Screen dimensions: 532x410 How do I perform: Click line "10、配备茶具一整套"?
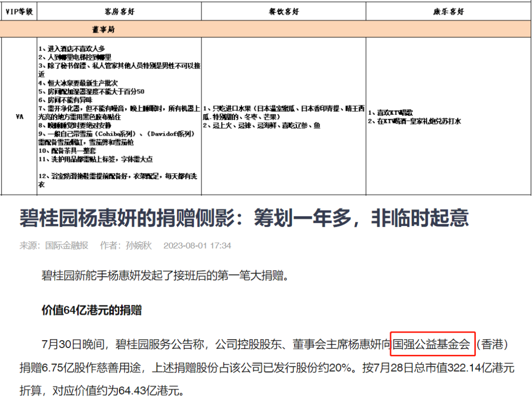tap(67, 151)
